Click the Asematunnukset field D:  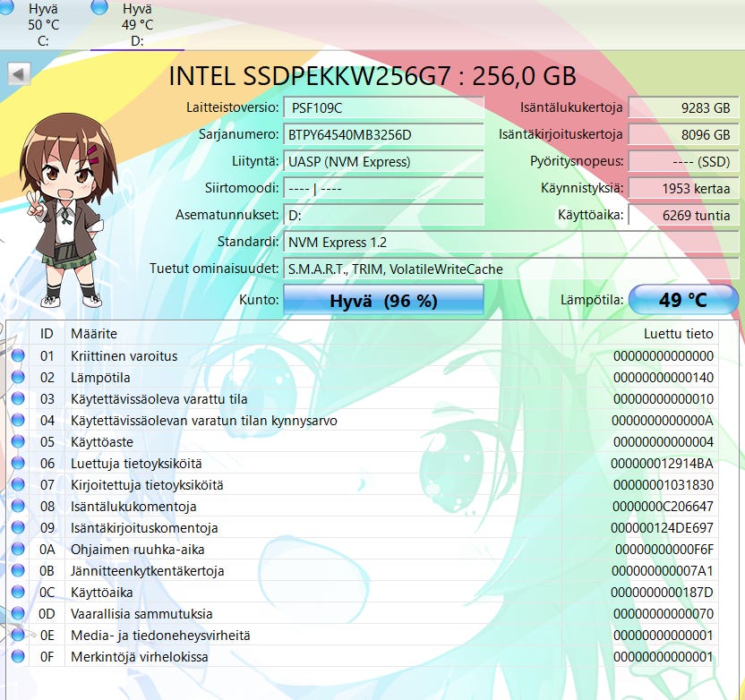383,215
